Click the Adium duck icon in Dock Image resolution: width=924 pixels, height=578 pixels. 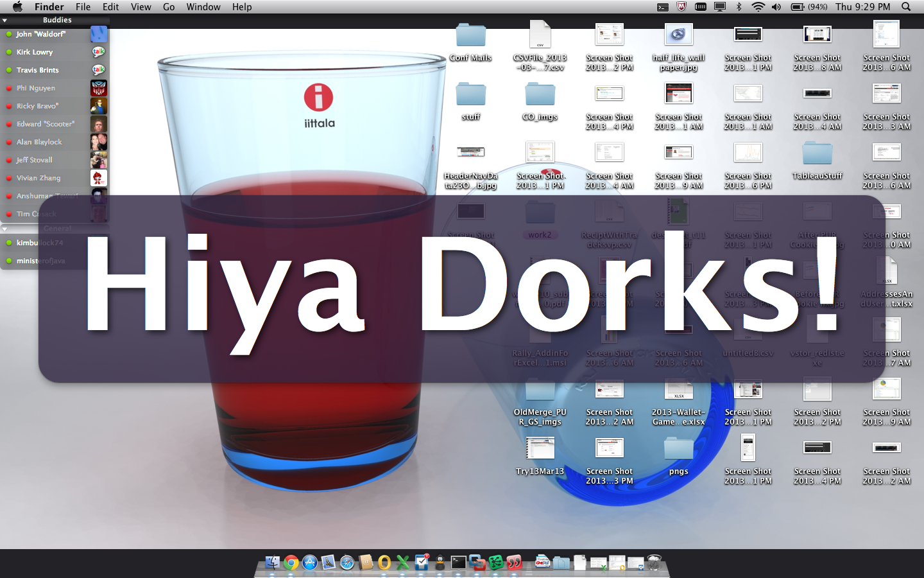click(440, 563)
